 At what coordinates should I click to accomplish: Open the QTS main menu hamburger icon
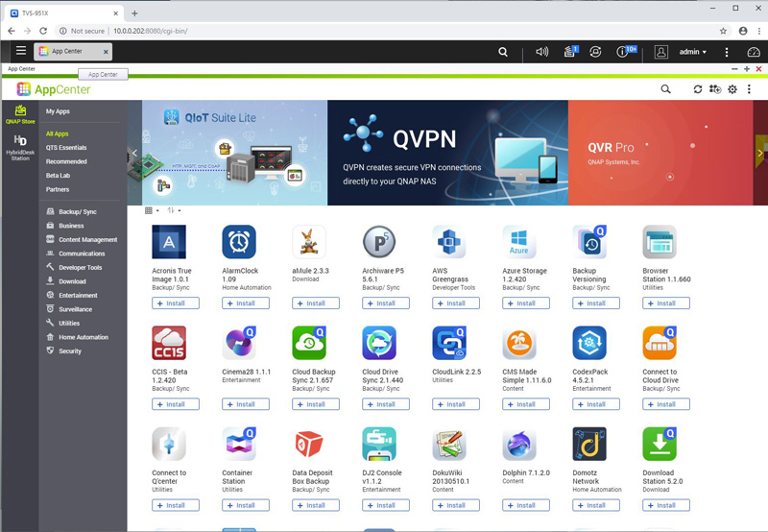click(x=20, y=51)
